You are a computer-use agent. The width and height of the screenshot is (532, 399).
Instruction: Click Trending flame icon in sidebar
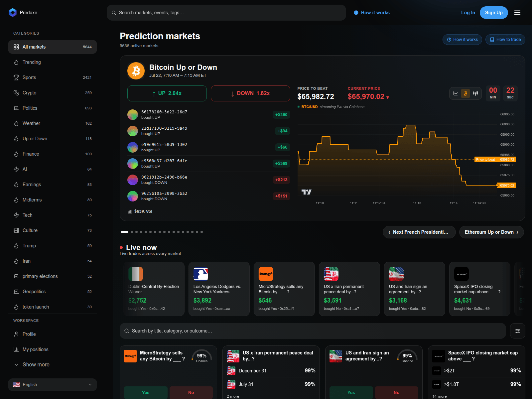click(x=16, y=62)
